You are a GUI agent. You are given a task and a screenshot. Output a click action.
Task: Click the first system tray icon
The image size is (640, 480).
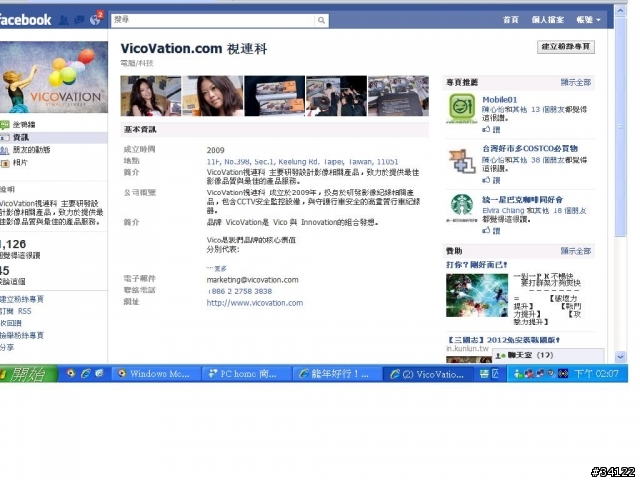point(518,374)
